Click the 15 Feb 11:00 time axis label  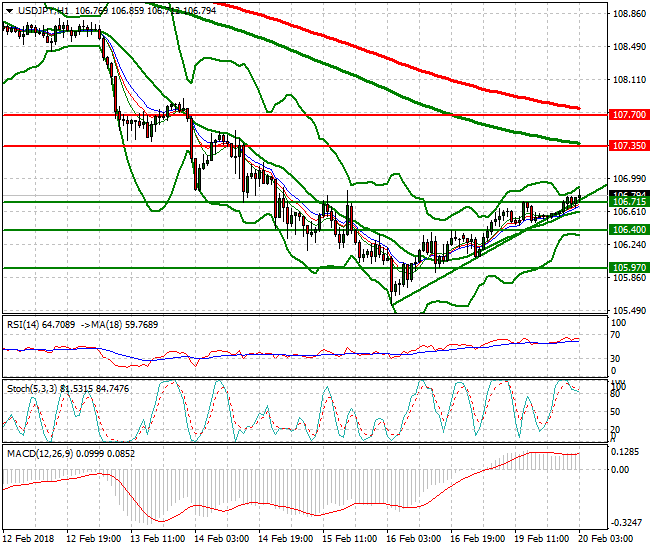pyautogui.click(x=349, y=539)
